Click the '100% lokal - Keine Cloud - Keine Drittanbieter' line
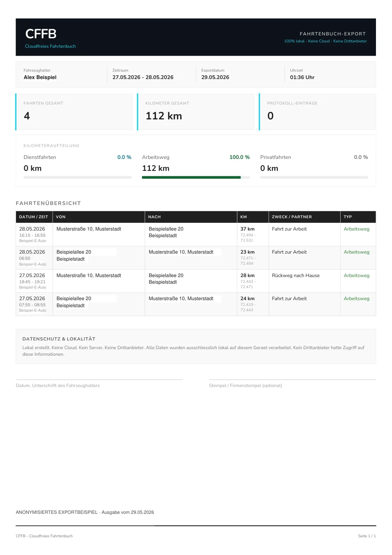This screenshot has height=555, width=392. click(x=325, y=41)
